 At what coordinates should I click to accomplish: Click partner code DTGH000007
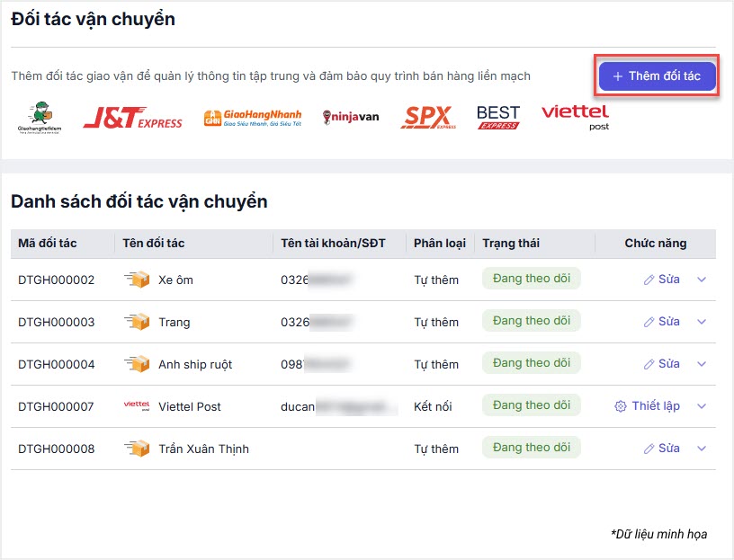click(x=56, y=406)
